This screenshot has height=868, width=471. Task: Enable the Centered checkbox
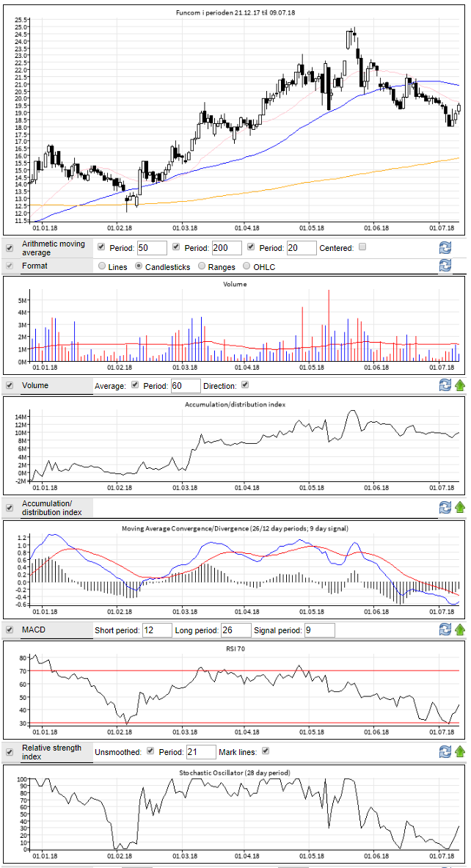[x=362, y=247]
